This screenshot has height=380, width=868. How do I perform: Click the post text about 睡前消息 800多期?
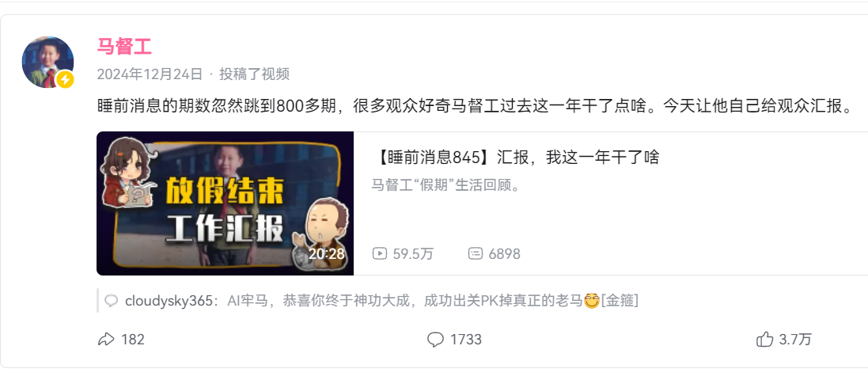pos(473,106)
